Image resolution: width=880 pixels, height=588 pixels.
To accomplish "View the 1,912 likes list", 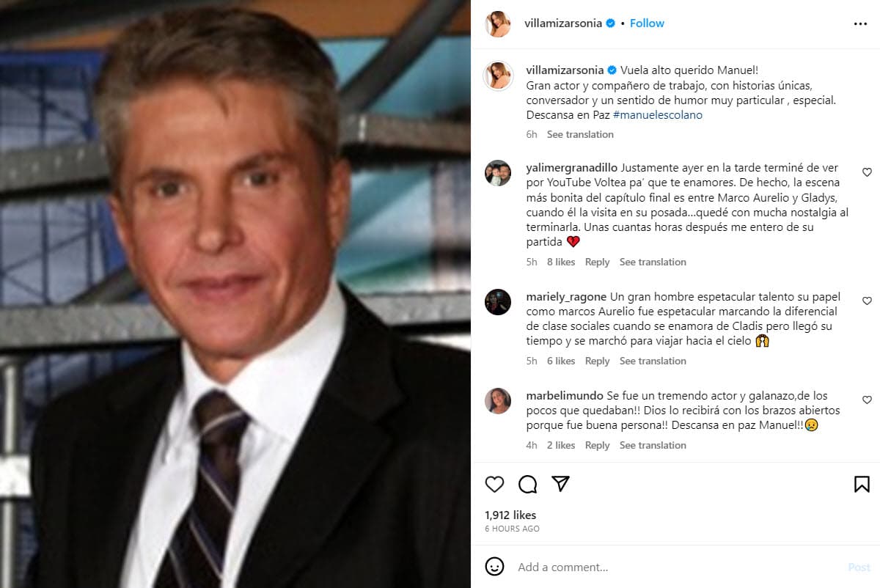I will [x=510, y=515].
